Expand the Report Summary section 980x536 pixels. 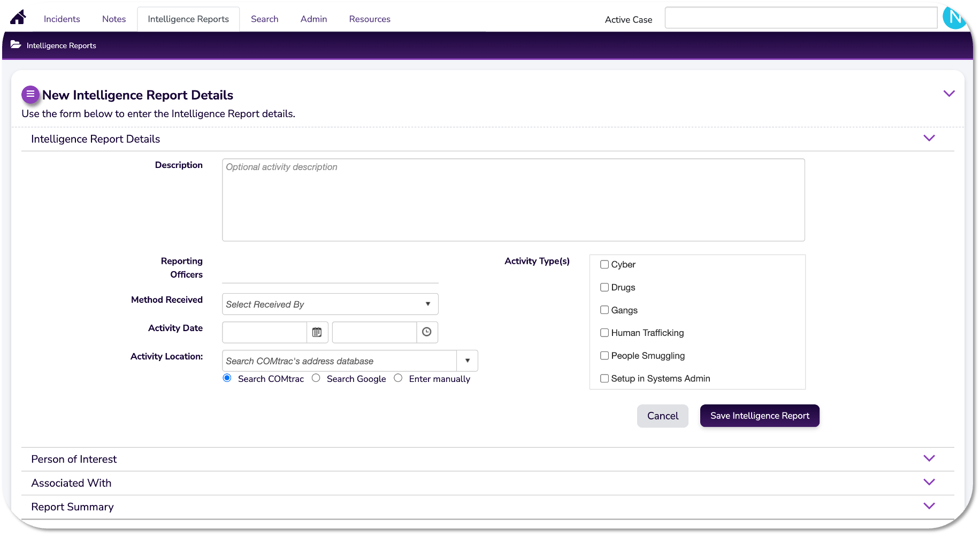[929, 506]
